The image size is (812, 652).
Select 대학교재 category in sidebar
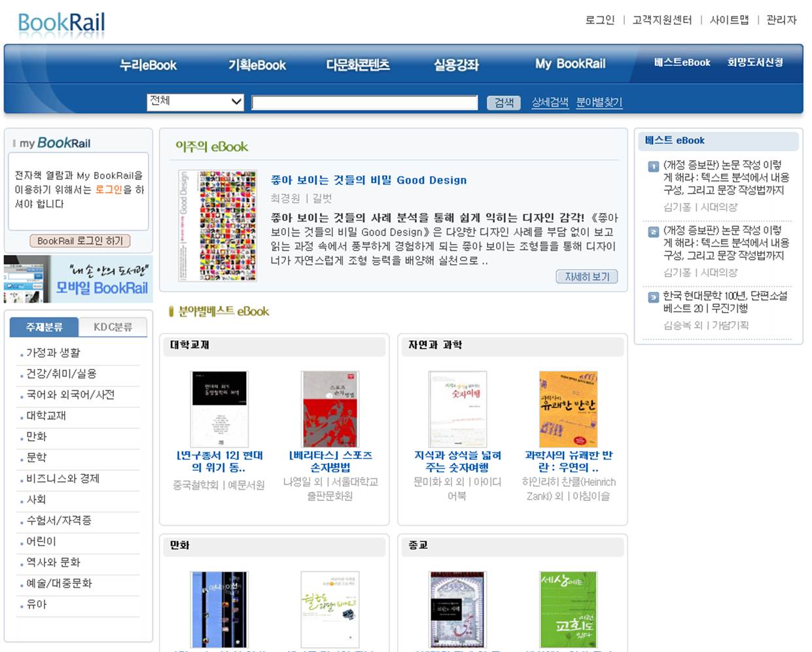pos(46,416)
